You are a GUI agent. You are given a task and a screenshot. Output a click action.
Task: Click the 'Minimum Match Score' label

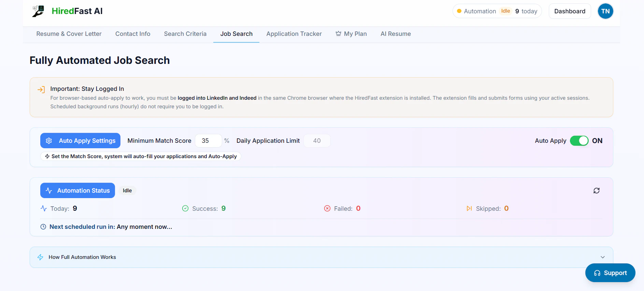(x=159, y=141)
